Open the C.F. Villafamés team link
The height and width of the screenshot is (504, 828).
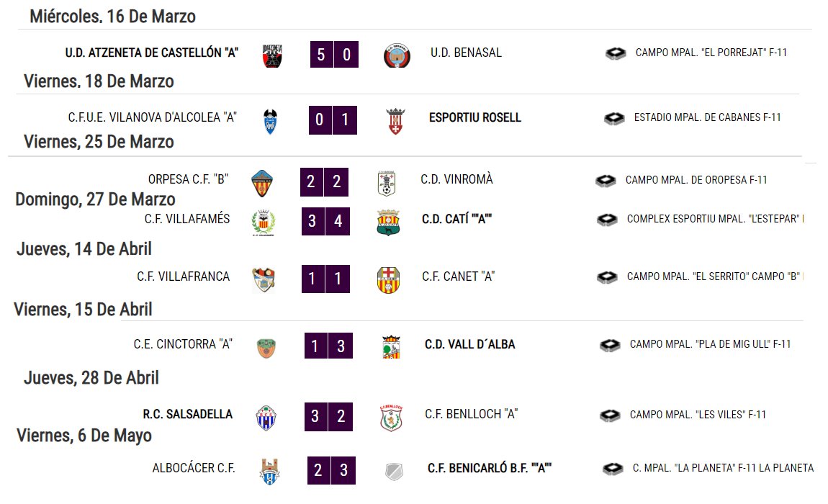(187, 219)
